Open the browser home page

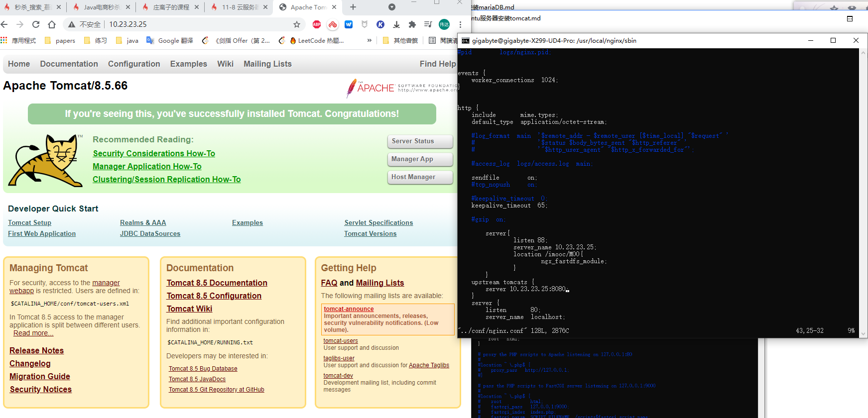[x=52, y=24]
